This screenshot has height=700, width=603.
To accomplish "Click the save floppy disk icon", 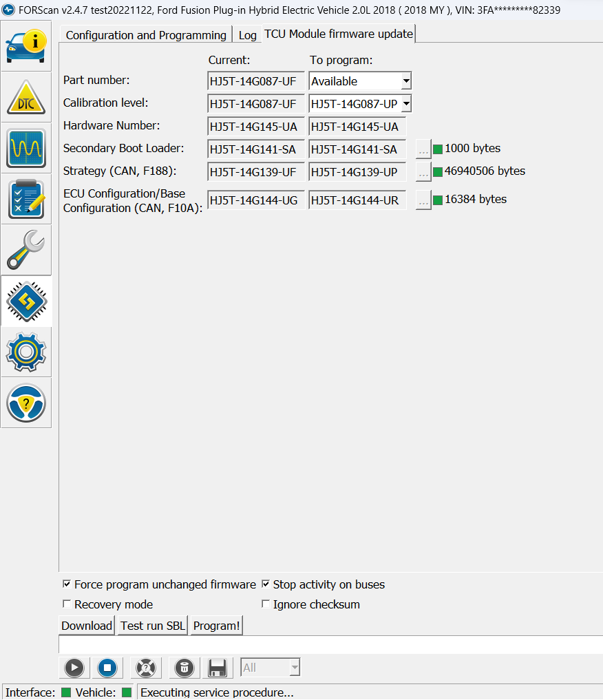I will [x=218, y=667].
